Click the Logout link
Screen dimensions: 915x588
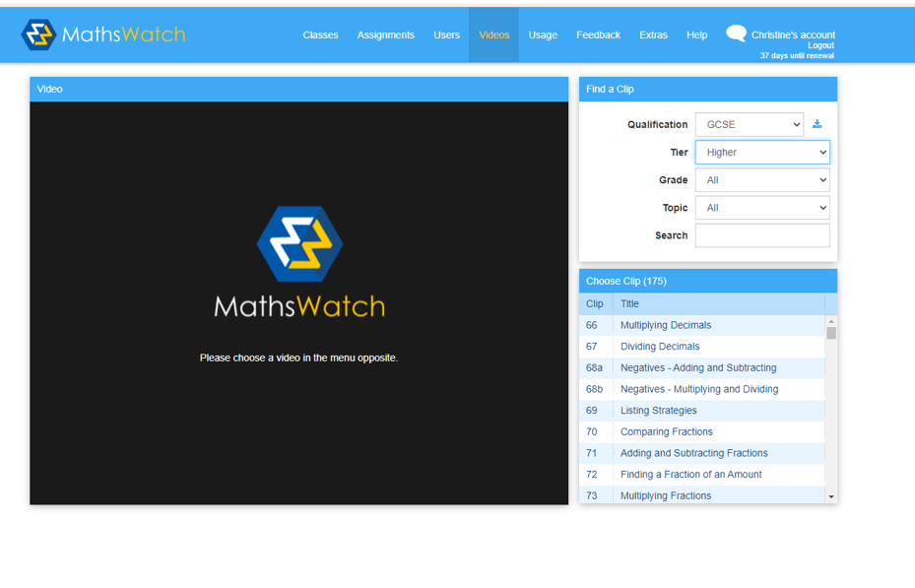click(820, 45)
